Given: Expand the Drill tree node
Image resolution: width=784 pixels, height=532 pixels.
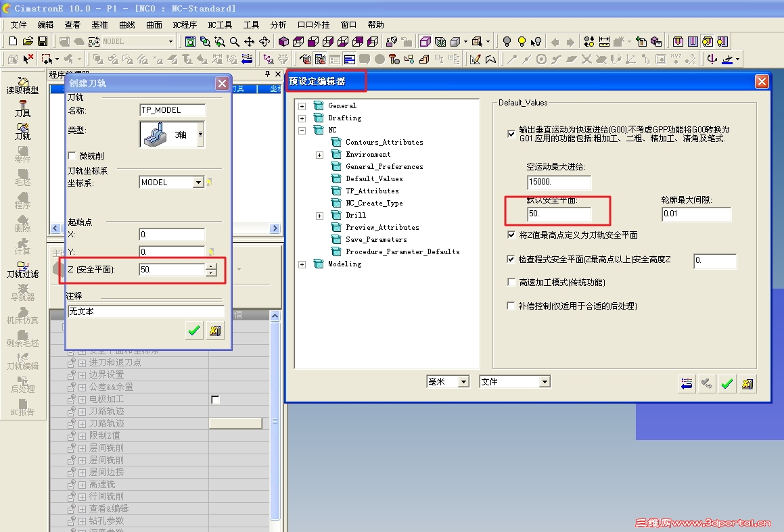Looking at the screenshot, I should [319, 216].
